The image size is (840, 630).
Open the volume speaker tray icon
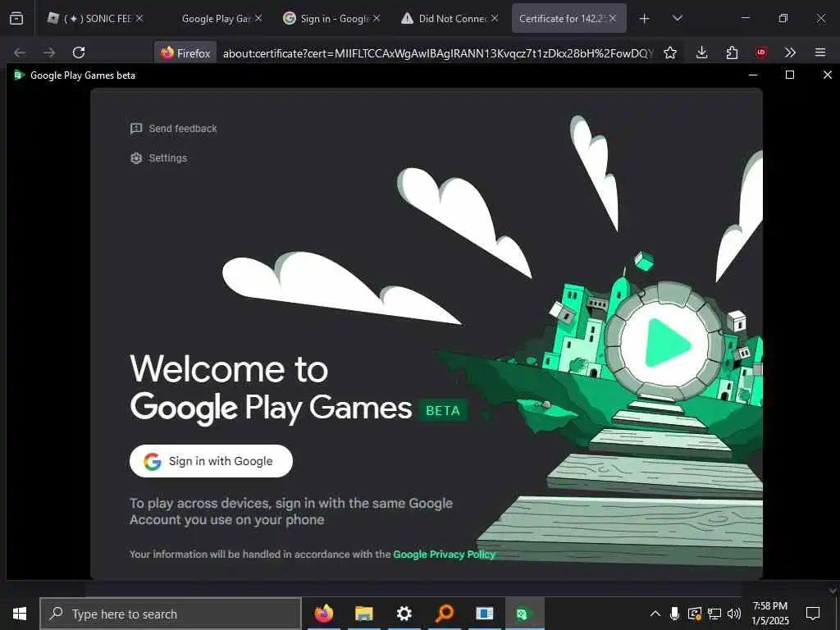(734, 614)
